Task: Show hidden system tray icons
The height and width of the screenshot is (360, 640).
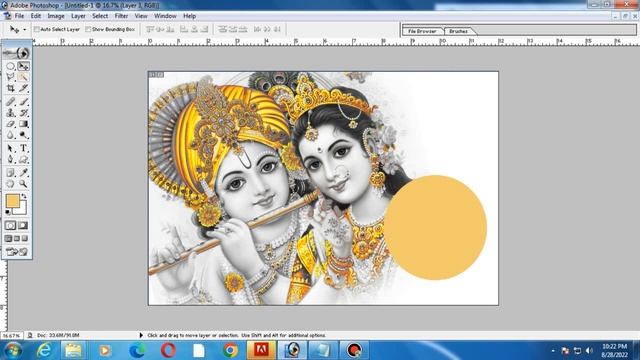Action: coord(553,351)
